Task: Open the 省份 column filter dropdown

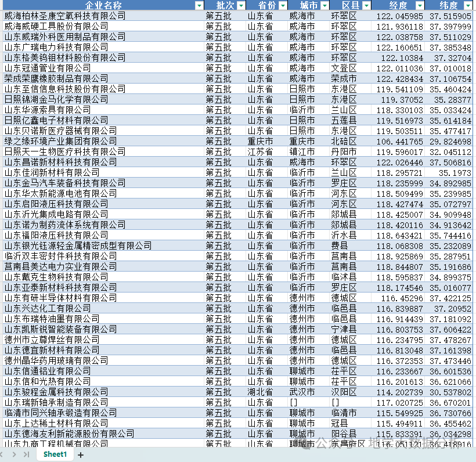Action: pyautogui.click(x=283, y=5)
